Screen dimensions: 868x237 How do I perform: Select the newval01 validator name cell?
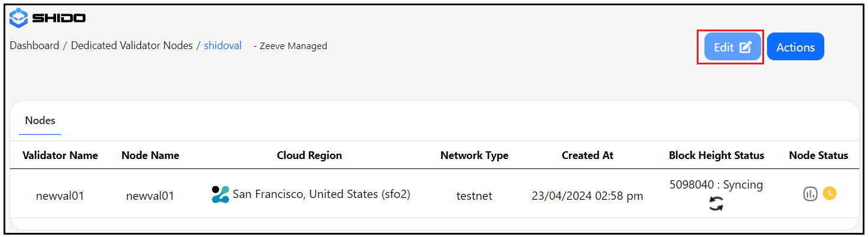tap(60, 196)
